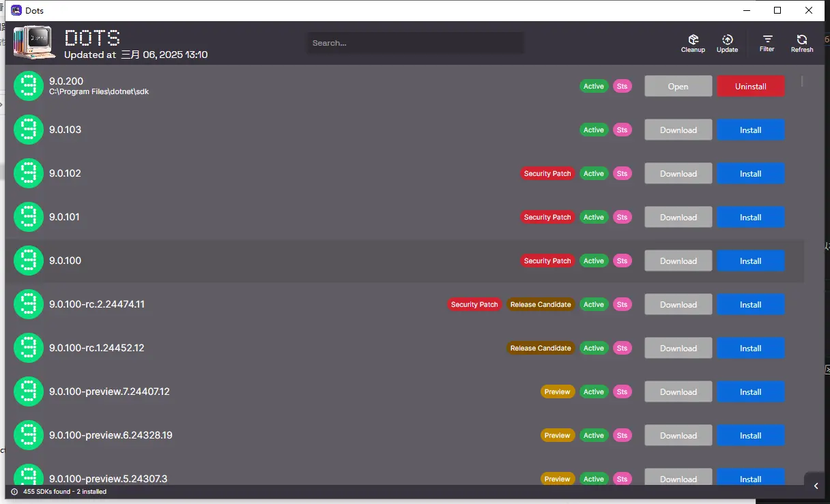Viewport: 830px width, 504px height.
Task: Select the 9.0.100-rc.2.24474.11 version text
Action: (x=97, y=304)
